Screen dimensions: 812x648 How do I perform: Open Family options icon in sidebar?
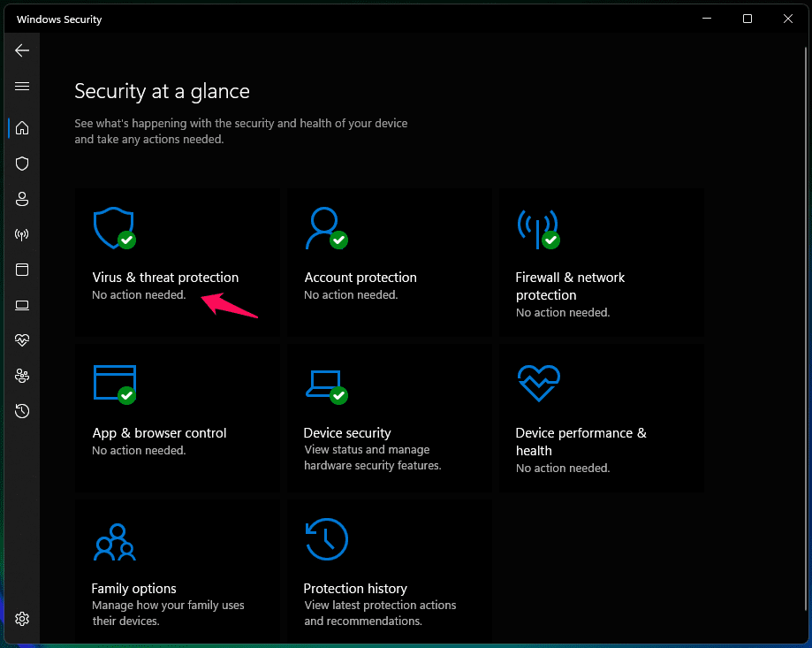[x=22, y=376]
